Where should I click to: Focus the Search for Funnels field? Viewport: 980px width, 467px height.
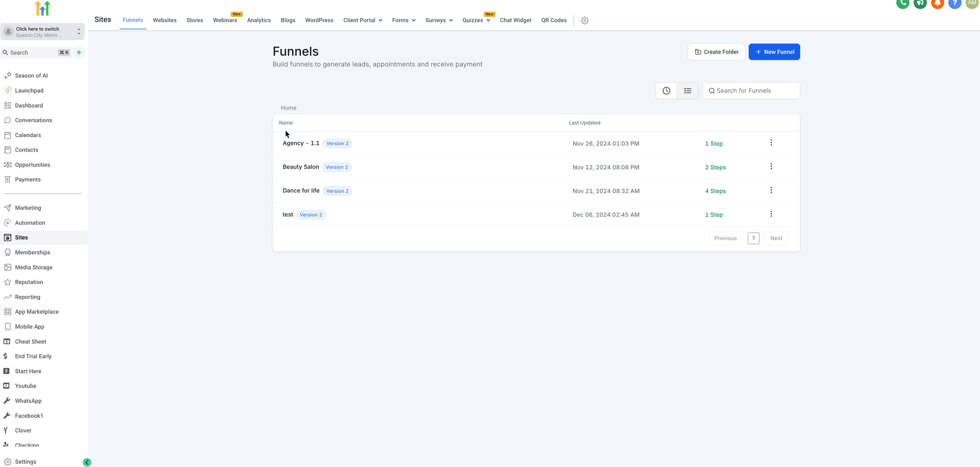point(755,91)
